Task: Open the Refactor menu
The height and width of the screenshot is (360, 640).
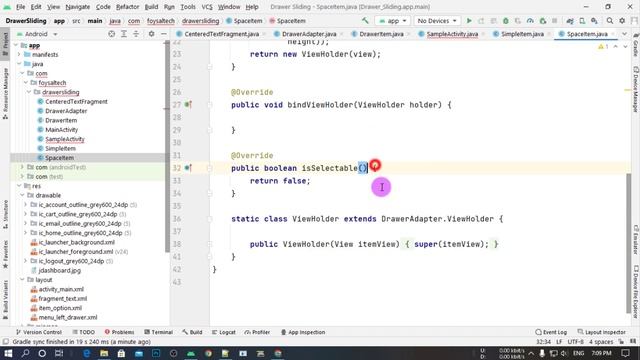Action: tap(127, 7)
